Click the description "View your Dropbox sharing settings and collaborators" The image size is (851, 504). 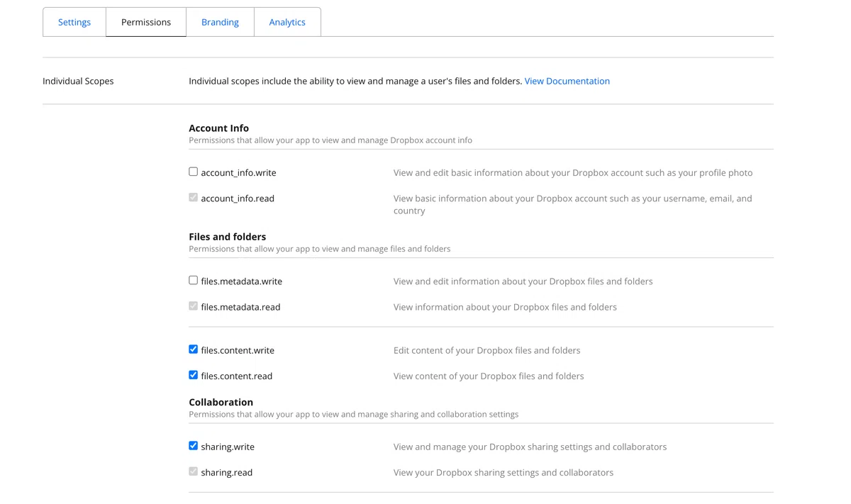504,472
